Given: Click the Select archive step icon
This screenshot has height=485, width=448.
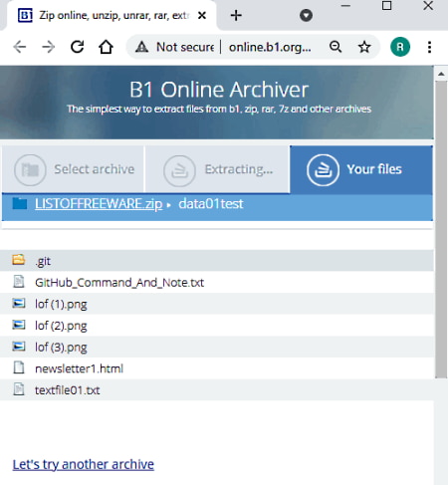Looking at the screenshot, I should 30,170.
